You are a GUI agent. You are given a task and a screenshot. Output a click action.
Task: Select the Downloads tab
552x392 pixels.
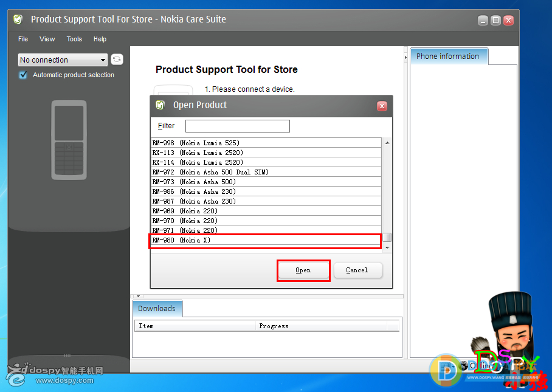[x=157, y=309]
